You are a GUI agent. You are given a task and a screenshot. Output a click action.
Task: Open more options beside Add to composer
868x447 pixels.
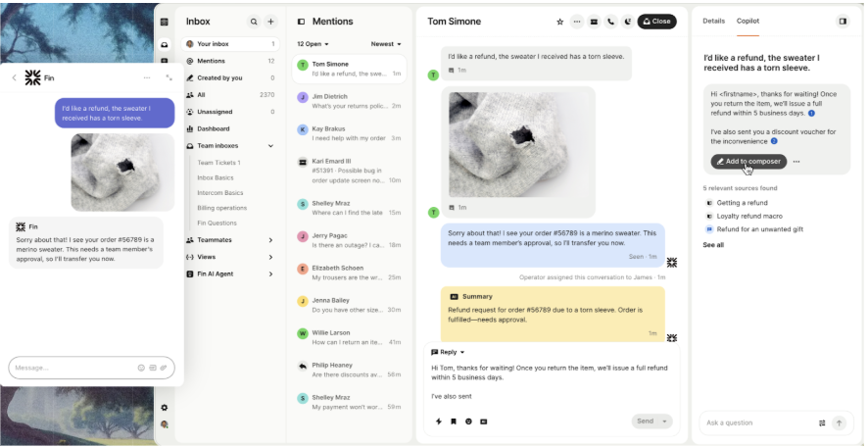pos(796,162)
